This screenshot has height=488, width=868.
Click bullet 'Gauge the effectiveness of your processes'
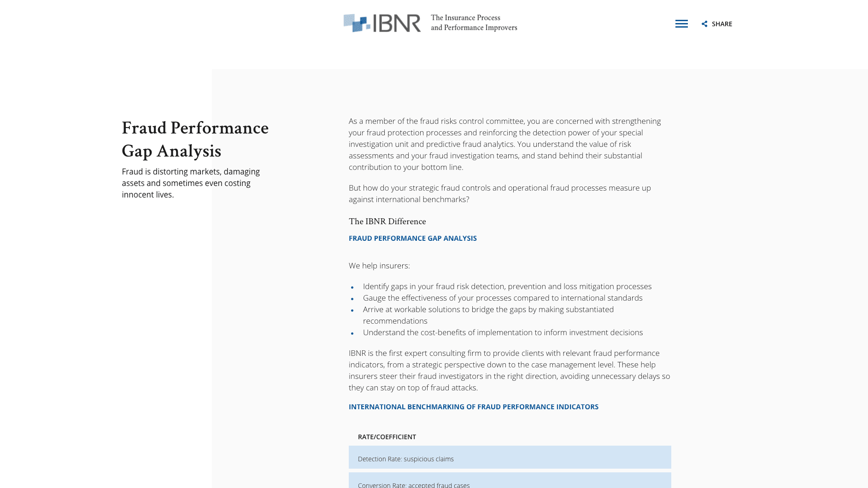(x=503, y=298)
